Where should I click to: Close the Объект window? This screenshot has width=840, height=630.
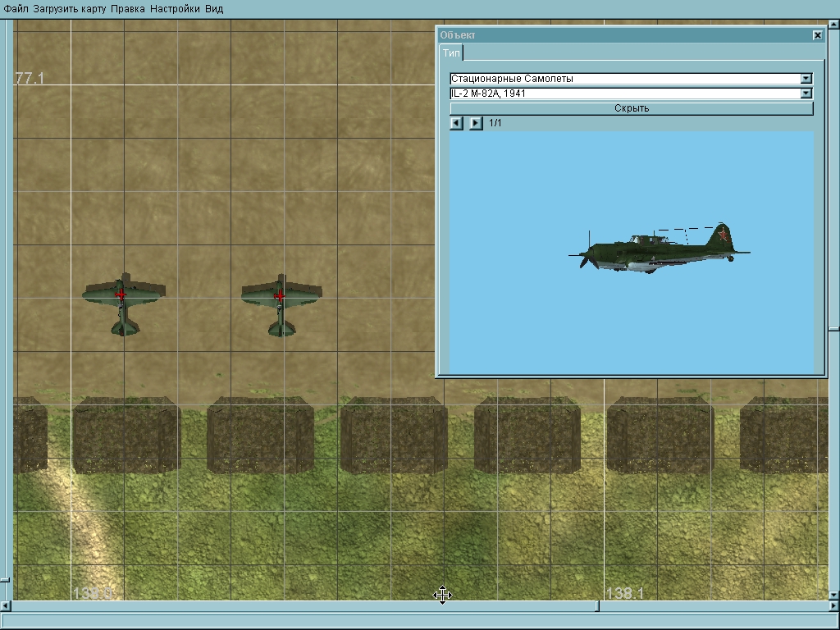(818, 35)
